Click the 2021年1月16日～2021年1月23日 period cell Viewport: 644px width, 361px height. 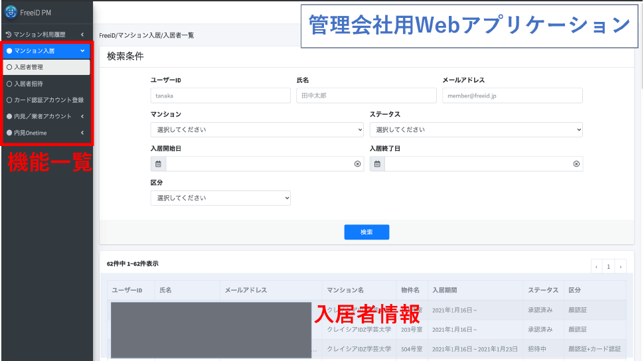pyautogui.click(x=475, y=349)
